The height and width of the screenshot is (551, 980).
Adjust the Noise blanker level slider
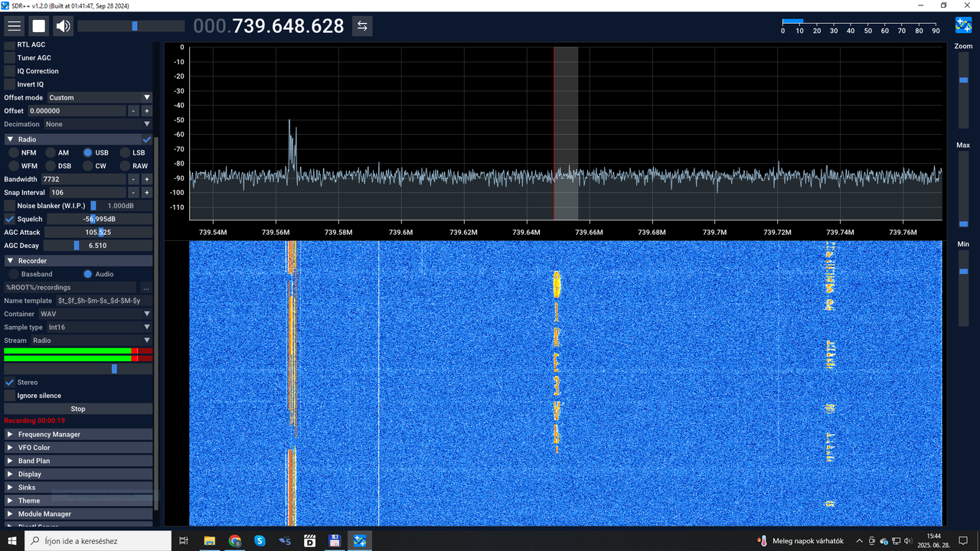[x=121, y=206]
